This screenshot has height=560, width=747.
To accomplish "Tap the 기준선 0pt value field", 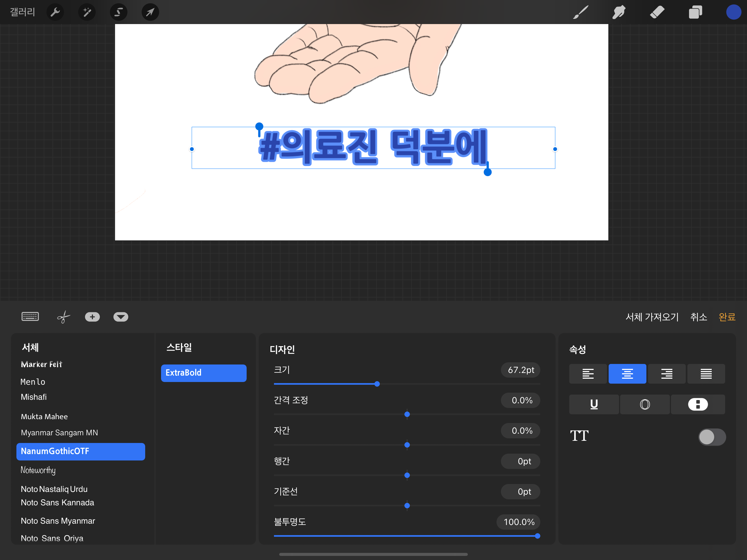I will coord(520,491).
